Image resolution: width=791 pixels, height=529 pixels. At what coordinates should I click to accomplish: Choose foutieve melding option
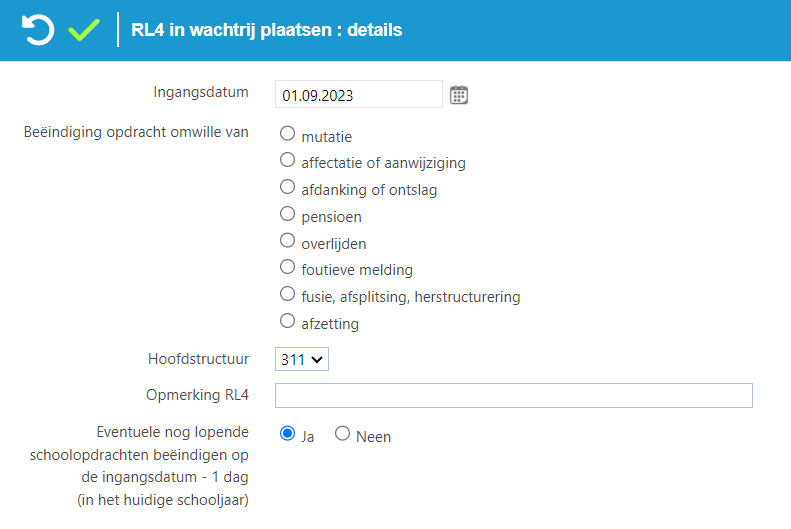pyautogui.click(x=288, y=267)
